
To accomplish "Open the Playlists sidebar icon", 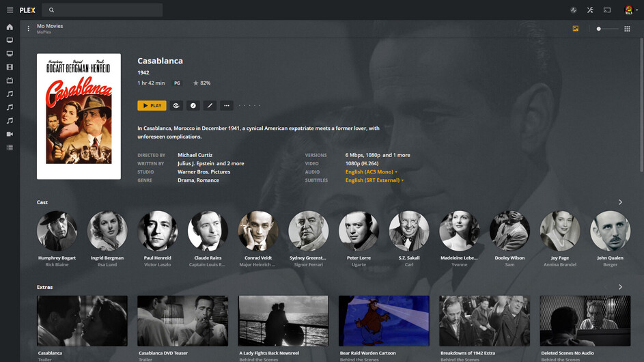I will 10,148.
